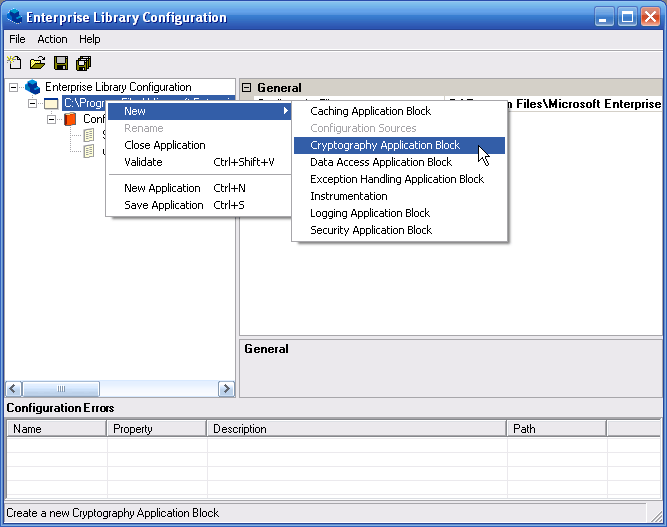Image resolution: width=667 pixels, height=527 pixels.
Task: Collapse the Enterprise Library Configuration root node
Action: [x=14, y=87]
